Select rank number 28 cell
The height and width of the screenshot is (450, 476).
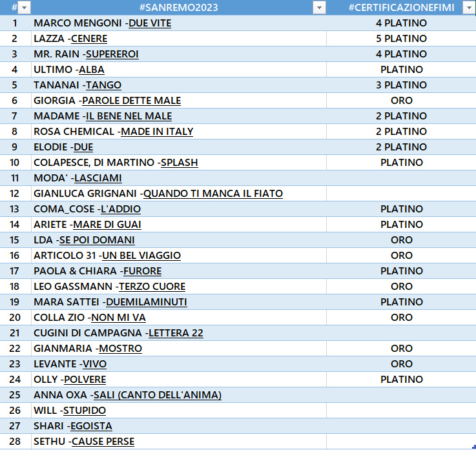[x=16, y=441]
